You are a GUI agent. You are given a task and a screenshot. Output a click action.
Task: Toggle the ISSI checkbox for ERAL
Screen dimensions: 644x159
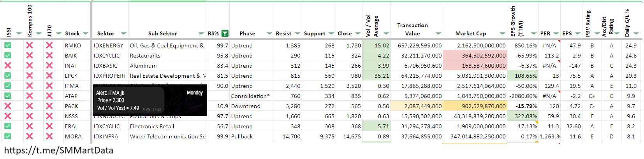click(8, 126)
